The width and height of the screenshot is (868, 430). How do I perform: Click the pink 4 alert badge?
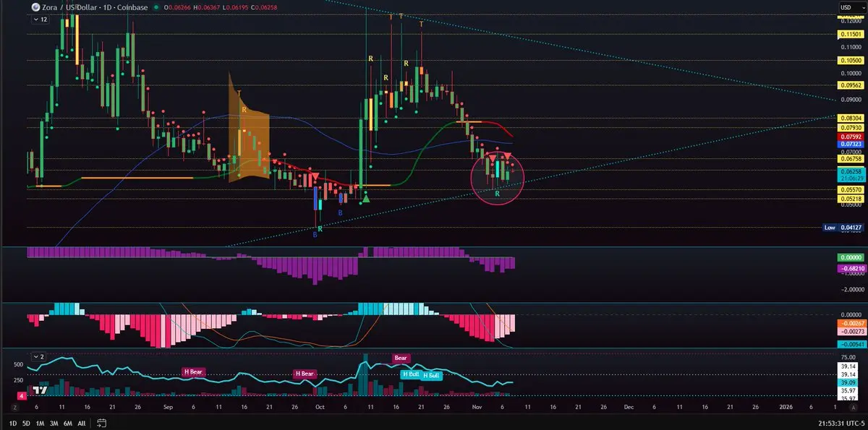pos(21,396)
